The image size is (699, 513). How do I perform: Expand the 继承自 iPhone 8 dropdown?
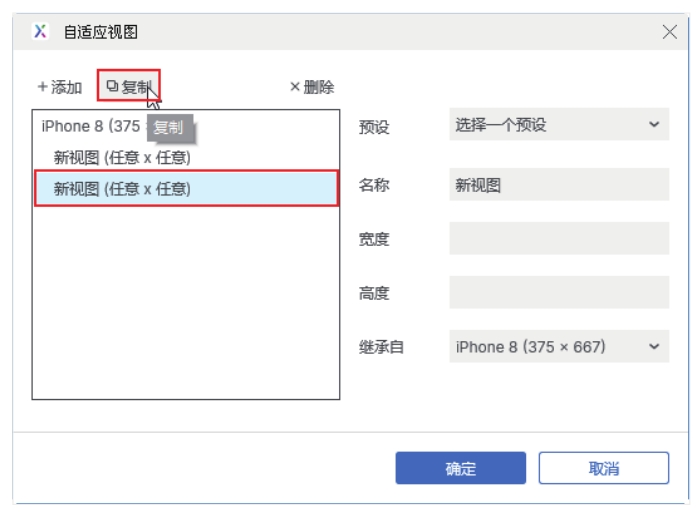[558, 347]
